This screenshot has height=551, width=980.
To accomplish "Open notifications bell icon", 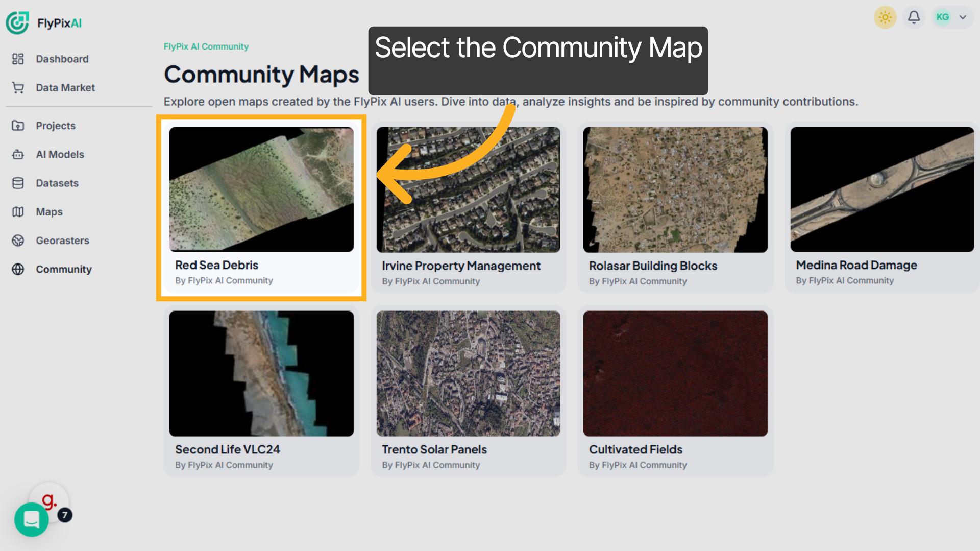I will click(x=914, y=17).
